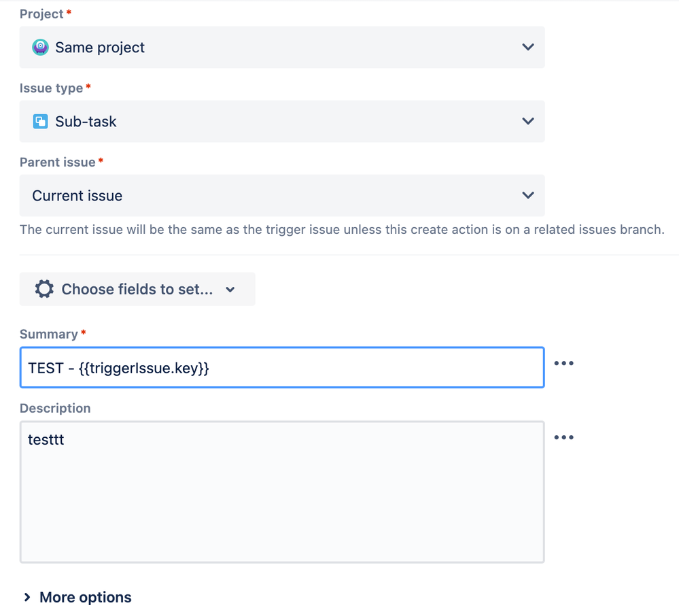The image size is (679, 616).
Task: Expand More options using its chevron
Action: click(x=27, y=598)
